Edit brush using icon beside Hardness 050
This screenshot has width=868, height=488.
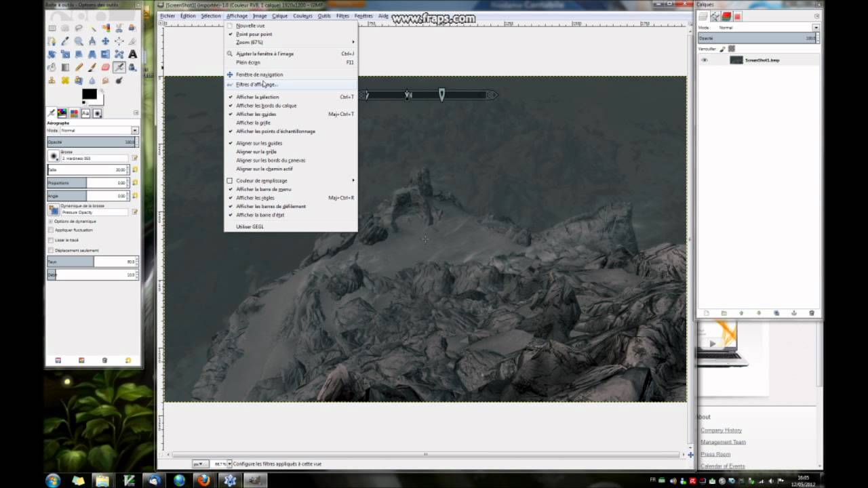point(134,158)
